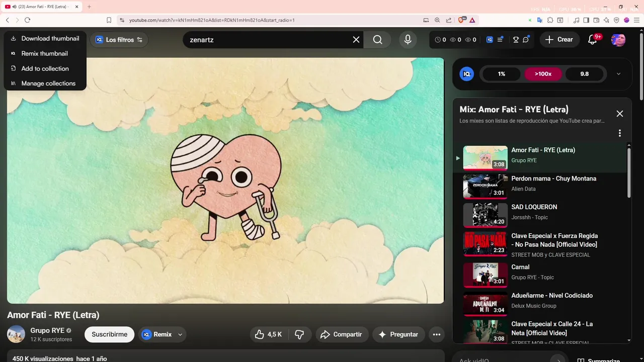This screenshot has height=362, width=644.
Task: Open the translate page icon
Action: tap(540, 20)
